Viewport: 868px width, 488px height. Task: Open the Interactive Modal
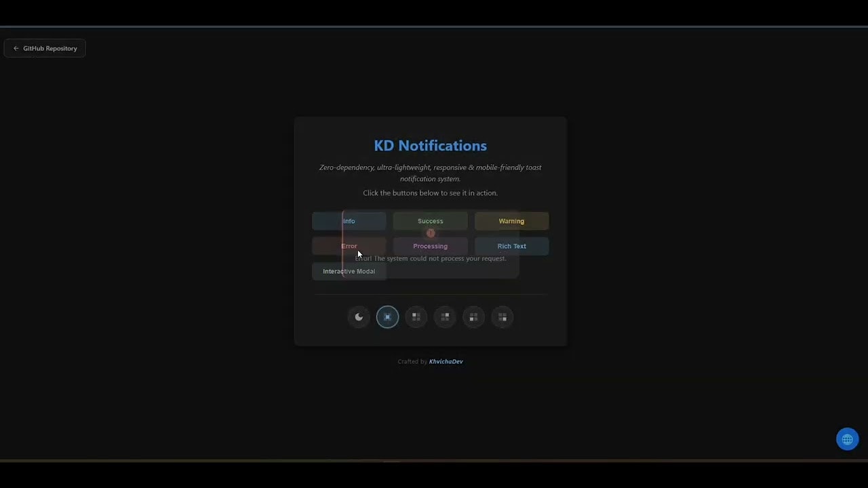point(349,270)
